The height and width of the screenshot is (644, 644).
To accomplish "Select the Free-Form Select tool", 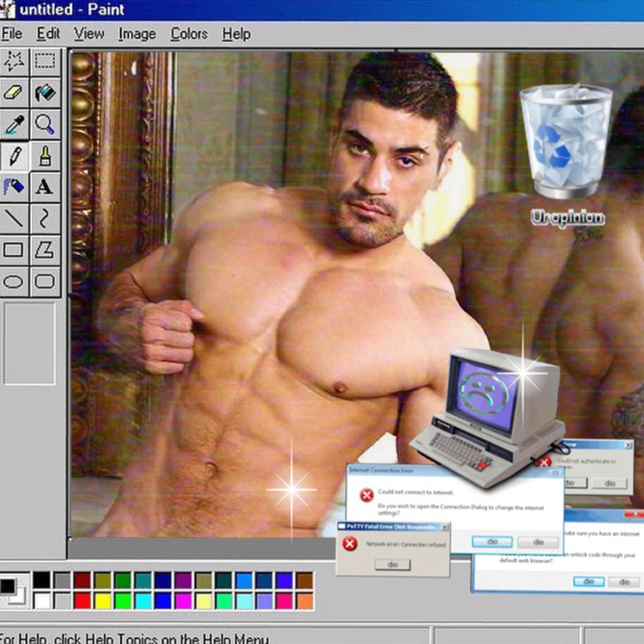I will pos(14,62).
